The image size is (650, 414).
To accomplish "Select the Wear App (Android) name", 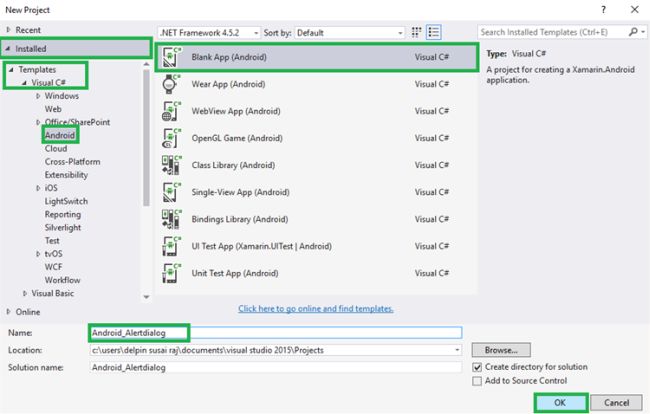I will (228, 84).
